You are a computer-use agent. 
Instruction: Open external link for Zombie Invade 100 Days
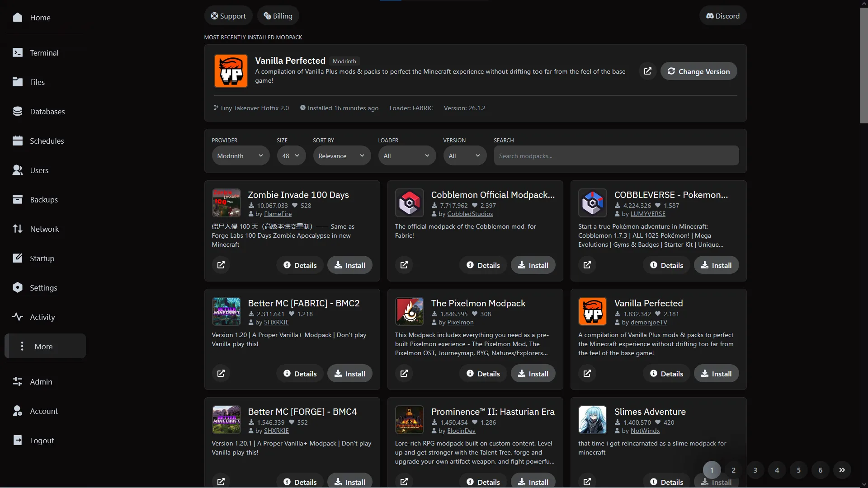[221, 265]
